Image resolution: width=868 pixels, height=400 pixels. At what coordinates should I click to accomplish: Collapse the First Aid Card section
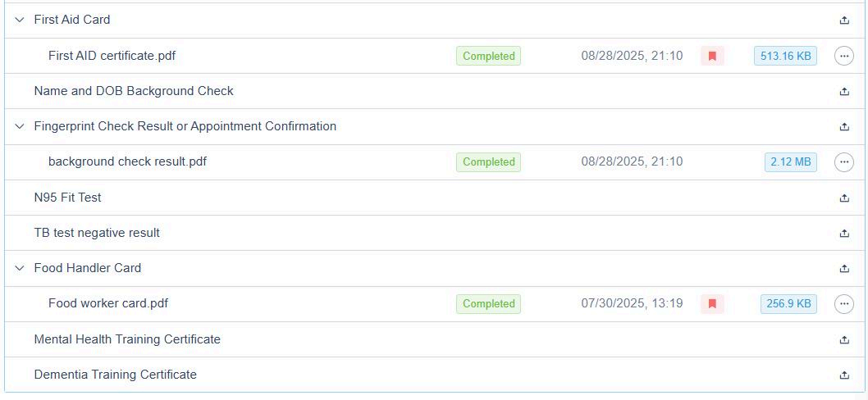pyautogui.click(x=20, y=20)
